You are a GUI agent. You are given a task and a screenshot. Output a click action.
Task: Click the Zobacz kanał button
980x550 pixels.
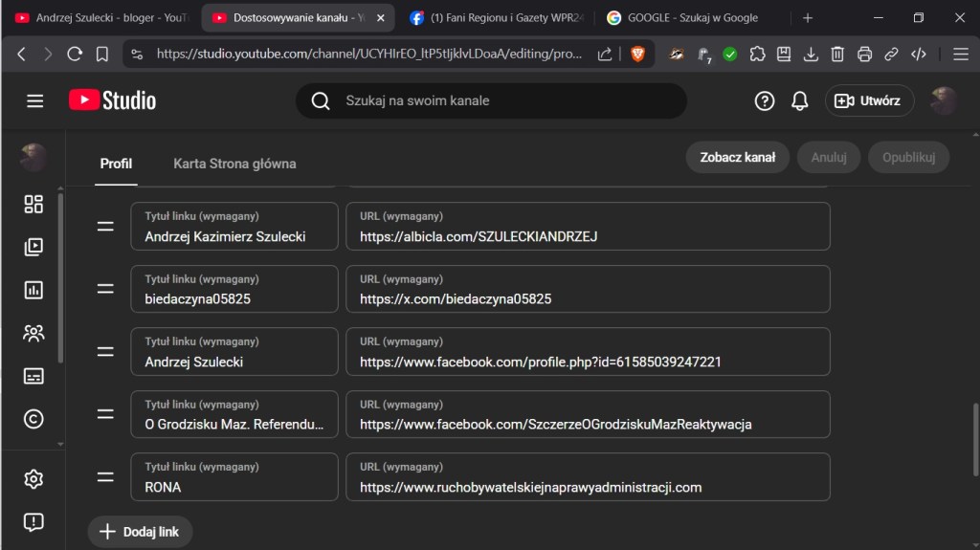[x=737, y=158]
